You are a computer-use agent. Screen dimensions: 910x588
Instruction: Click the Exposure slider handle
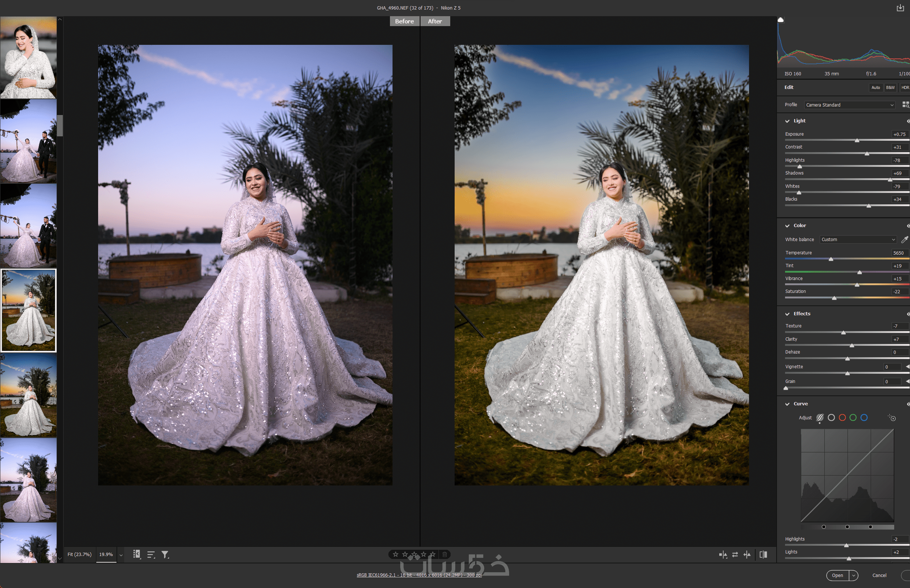[x=857, y=140]
